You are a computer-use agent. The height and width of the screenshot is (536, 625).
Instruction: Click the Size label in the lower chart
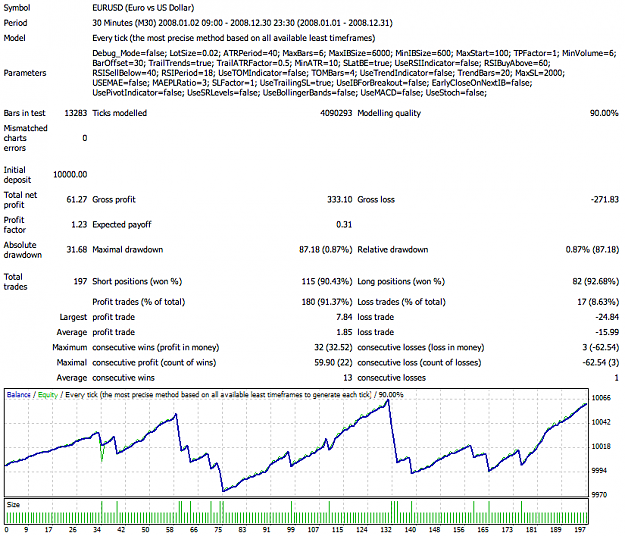pos(13,505)
